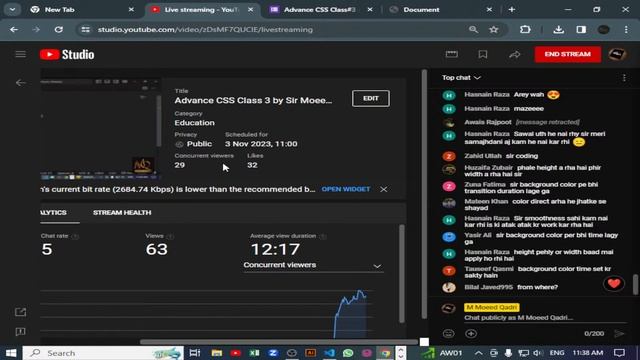The image size is (640, 360).
Task: Open Chrome three-dot menu
Action: click(x=626, y=29)
